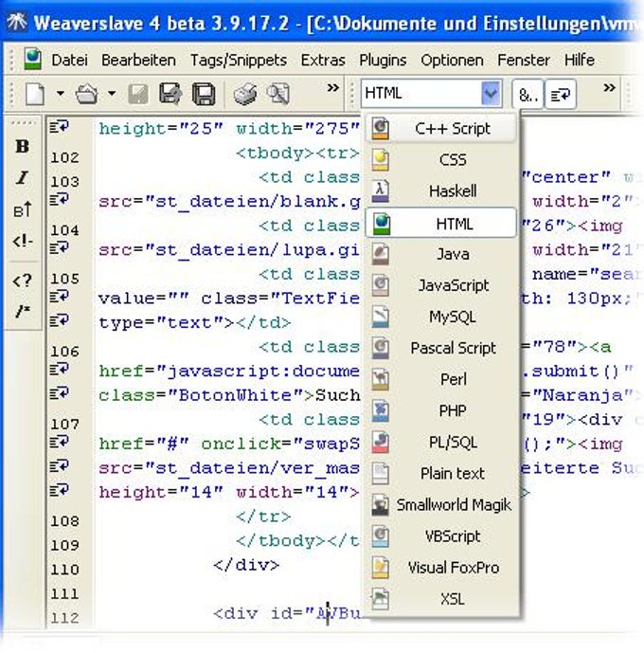This screenshot has width=644, height=653.
Task: Select XSL from language list
Action: [441, 599]
